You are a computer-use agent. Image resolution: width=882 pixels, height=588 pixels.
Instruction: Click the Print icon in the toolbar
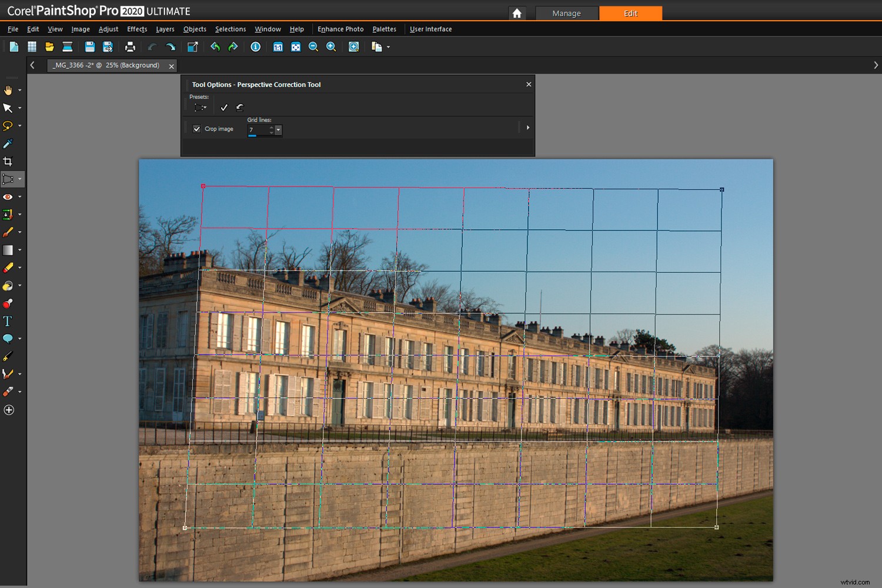[130, 47]
